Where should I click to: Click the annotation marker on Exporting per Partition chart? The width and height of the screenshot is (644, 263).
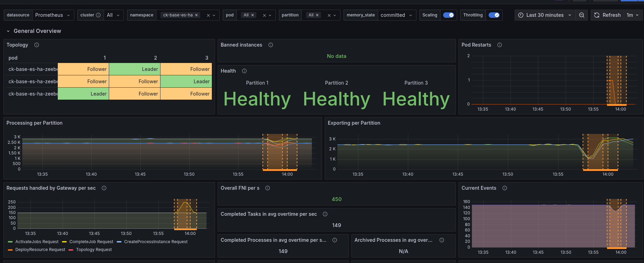[601, 170]
